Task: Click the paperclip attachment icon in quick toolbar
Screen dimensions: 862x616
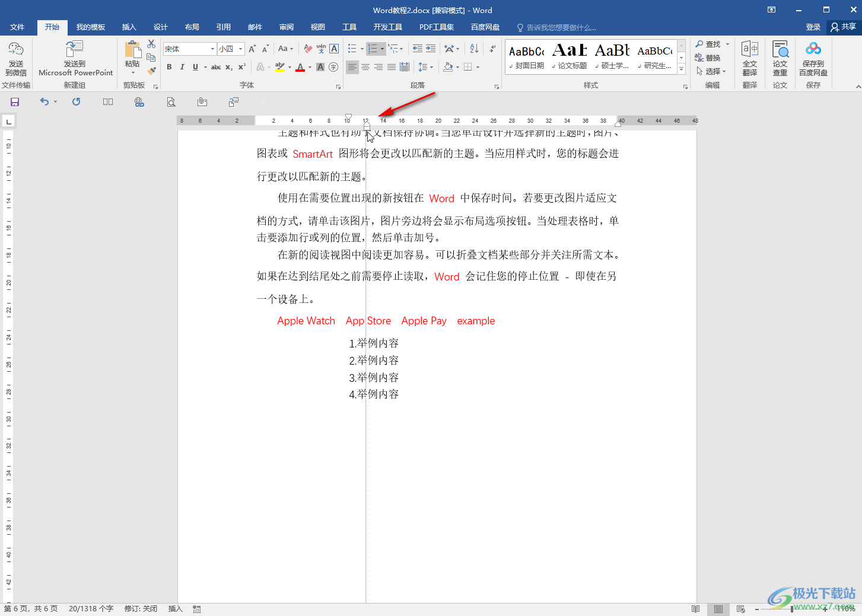Action: coord(202,102)
